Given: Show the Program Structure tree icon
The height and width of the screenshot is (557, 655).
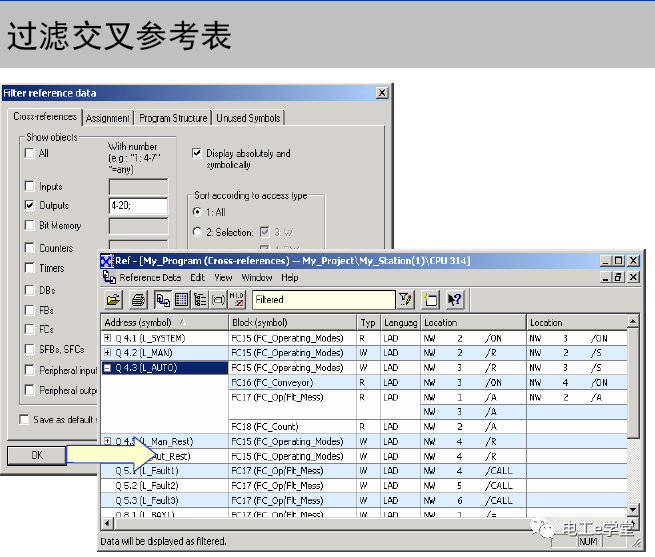Looking at the screenshot, I should click(x=200, y=300).
